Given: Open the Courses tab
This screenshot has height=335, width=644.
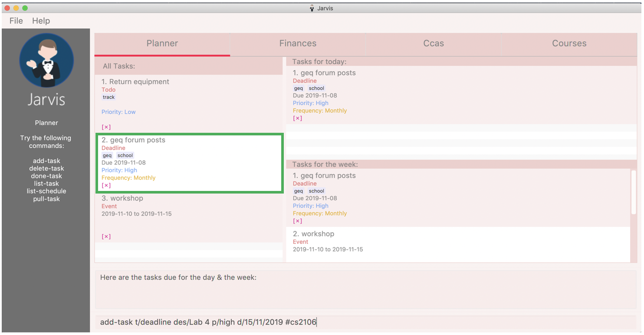Looking at the screenshot, I should point(569,43).
